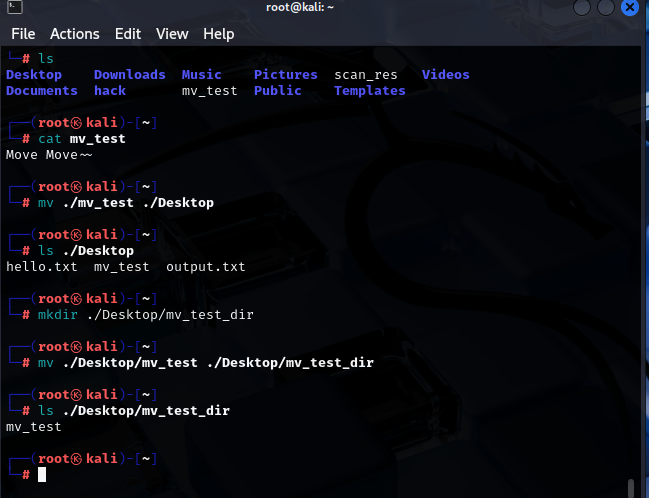
Task: Click the Pictures directory name
Action: pos(286,75)
